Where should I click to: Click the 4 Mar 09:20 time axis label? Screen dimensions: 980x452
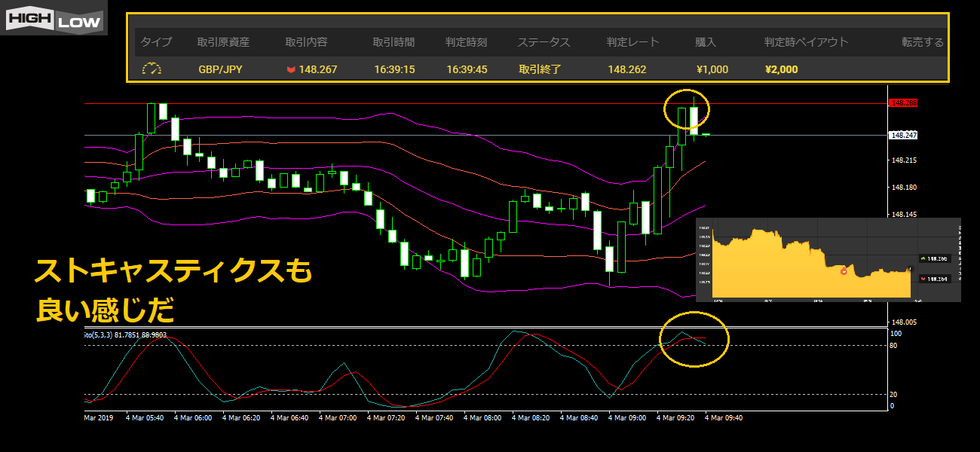675,417
